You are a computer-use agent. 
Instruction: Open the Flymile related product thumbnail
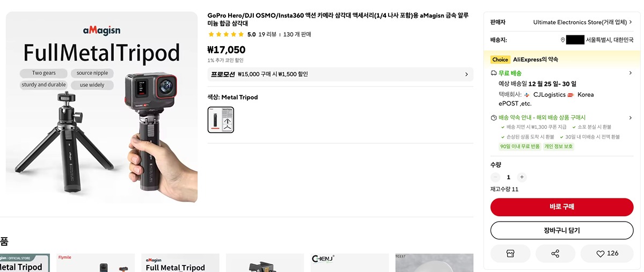point(96,263)
